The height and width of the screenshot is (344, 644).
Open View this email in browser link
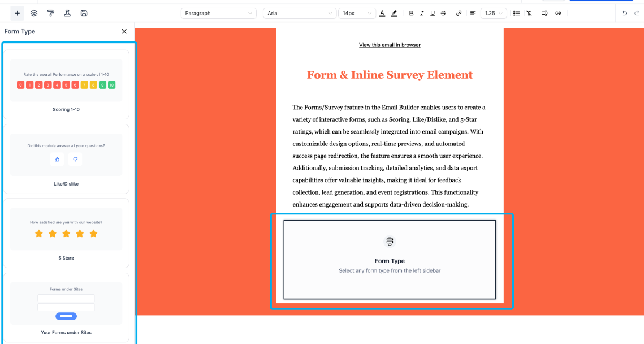tap(390, 45)
